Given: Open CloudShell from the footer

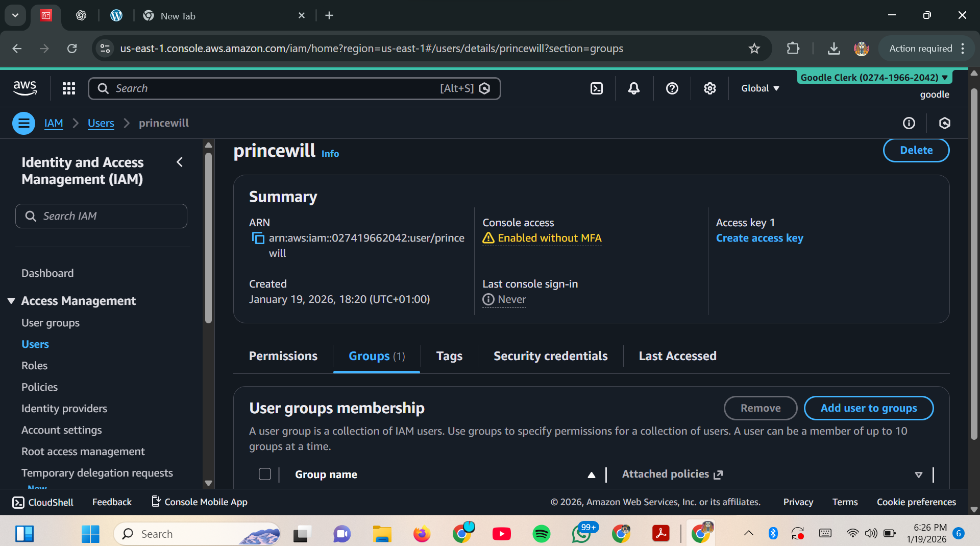Looking at the screenshot, I should click(43, 502).
